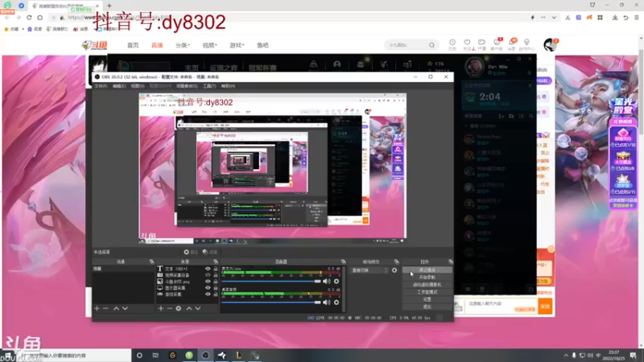Viewport: 644px width, 362px height.
Task: Open Douyu user avatar in header
Action: coord(550,44)
